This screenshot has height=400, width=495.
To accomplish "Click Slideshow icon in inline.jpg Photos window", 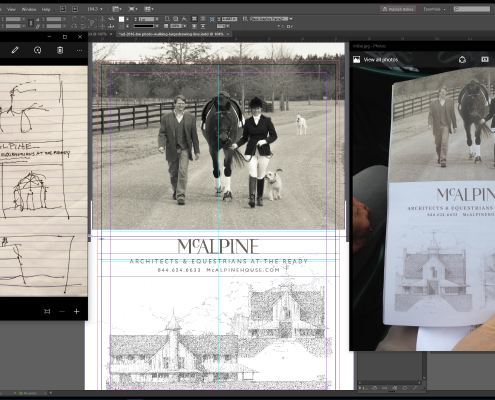I will [485, 59].
